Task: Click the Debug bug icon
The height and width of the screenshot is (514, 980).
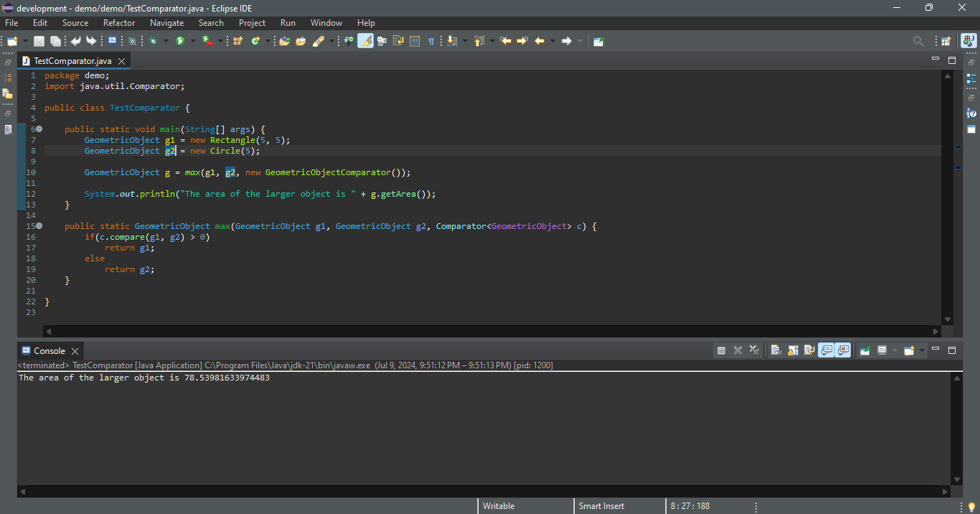Action: 153,42
